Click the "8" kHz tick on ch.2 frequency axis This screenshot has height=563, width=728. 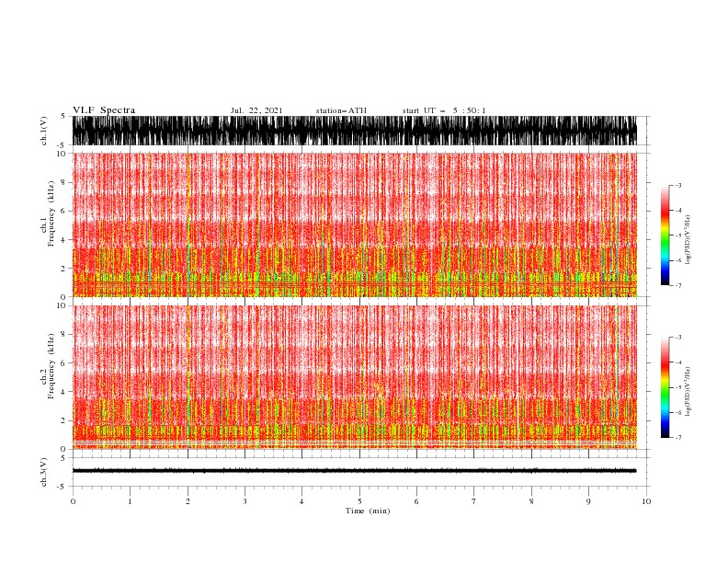pyautogui.click(x=64, y=335)
